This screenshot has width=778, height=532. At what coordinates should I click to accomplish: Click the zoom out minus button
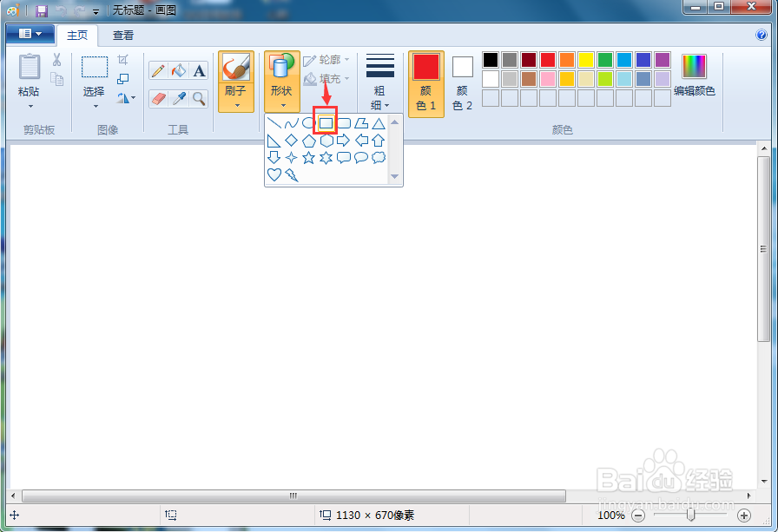pos(638,516)
